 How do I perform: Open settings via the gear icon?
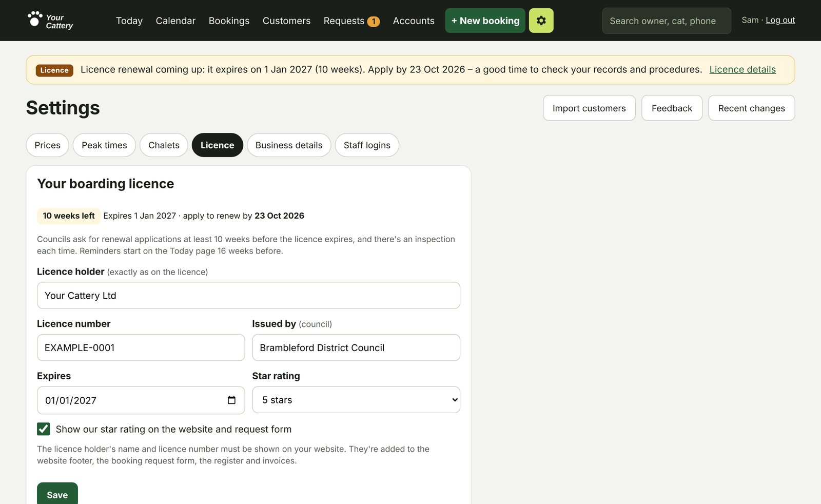coord(541,21)
